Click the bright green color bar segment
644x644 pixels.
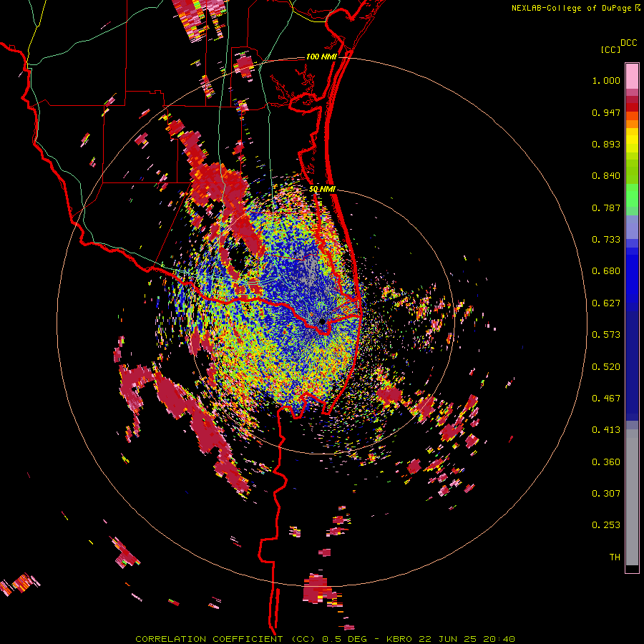coord(632,195)
